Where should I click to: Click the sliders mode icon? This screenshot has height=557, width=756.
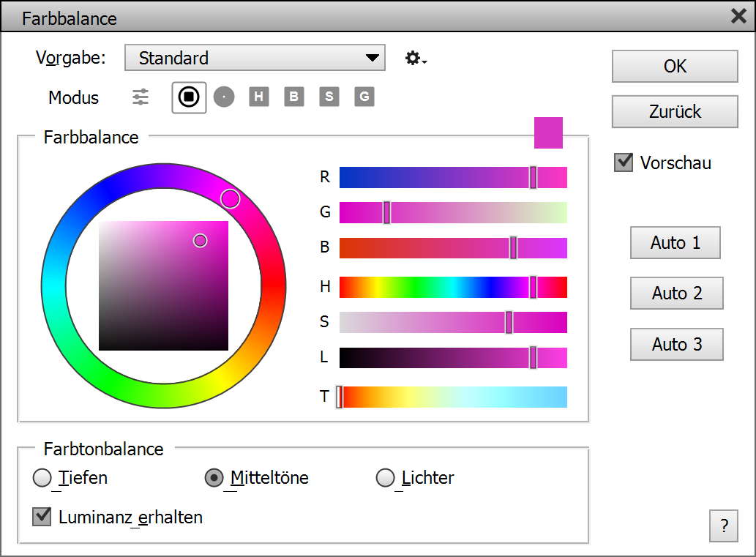(141, 97)
